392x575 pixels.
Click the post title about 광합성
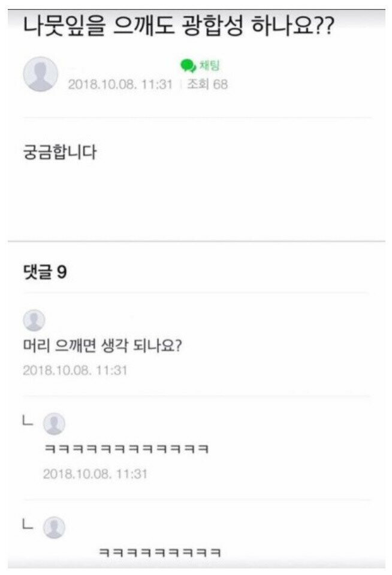(178, 29)
